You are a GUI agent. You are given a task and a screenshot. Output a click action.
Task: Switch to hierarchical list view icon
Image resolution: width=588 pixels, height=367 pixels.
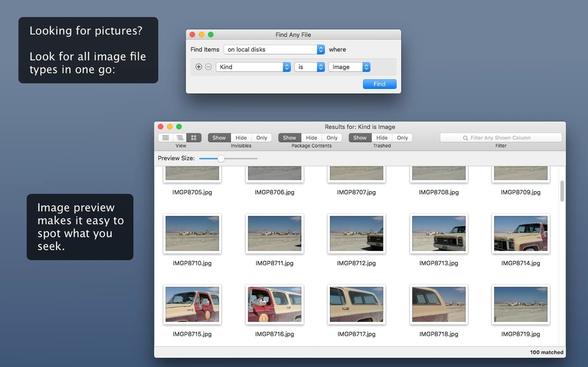[x=180, y=138]
